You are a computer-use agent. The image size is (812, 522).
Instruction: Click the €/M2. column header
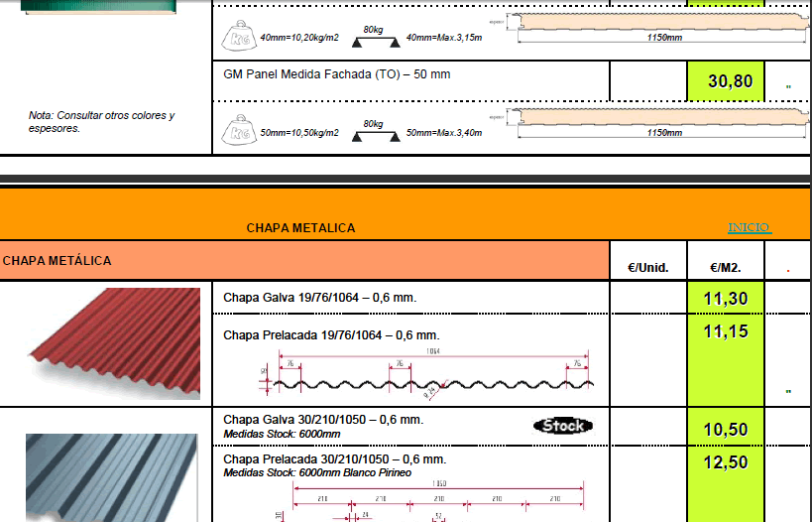pos(726,267)
